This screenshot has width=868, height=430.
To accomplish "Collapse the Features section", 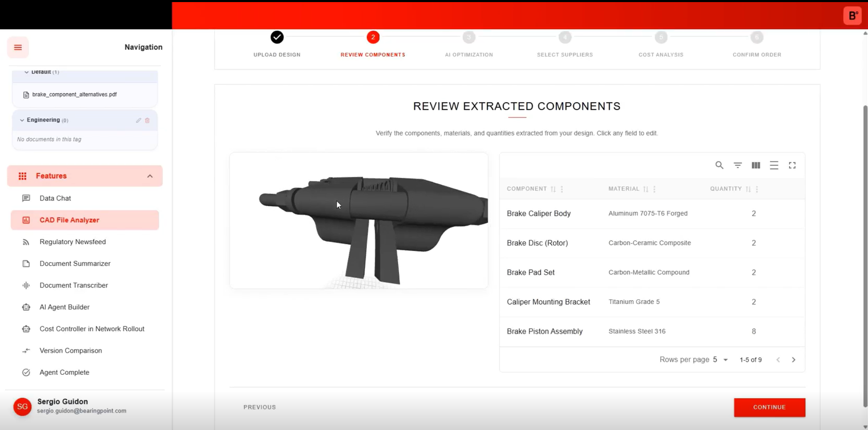I will coord(150,176).
